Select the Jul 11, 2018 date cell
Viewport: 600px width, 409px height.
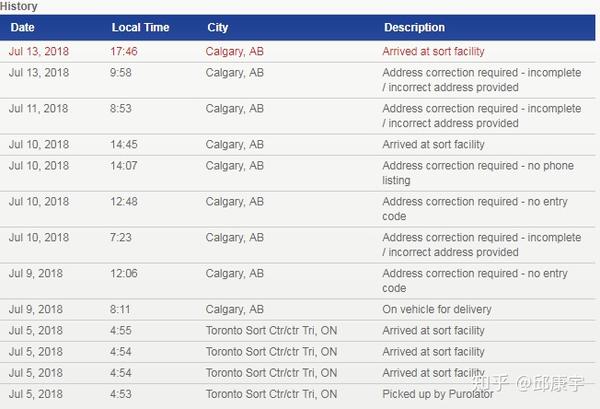click(x=38, y=108)
